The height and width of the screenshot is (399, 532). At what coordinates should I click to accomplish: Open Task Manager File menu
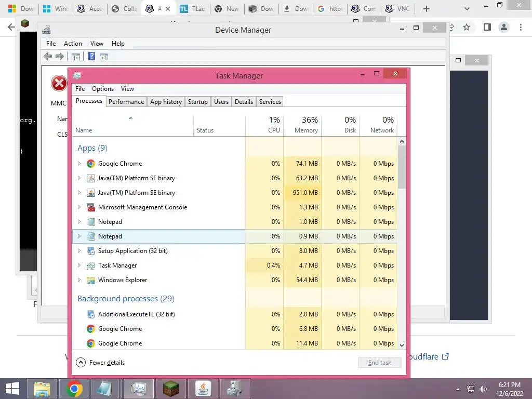(x=80, y=89)
